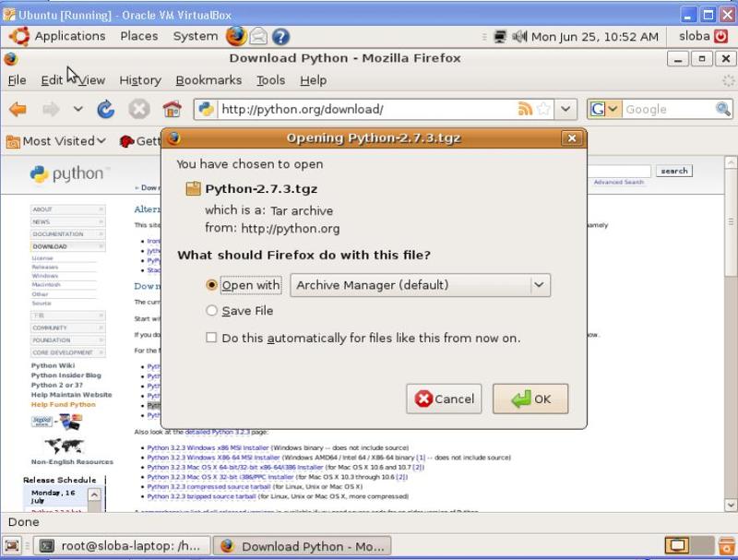Click the stop loading icon

139,109
